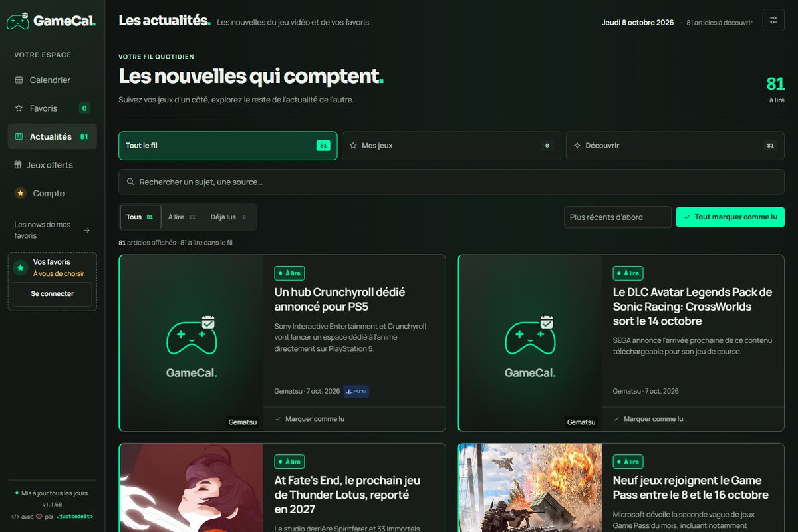Open Jeux offerts in the sidebar

(x=53, y=165)
